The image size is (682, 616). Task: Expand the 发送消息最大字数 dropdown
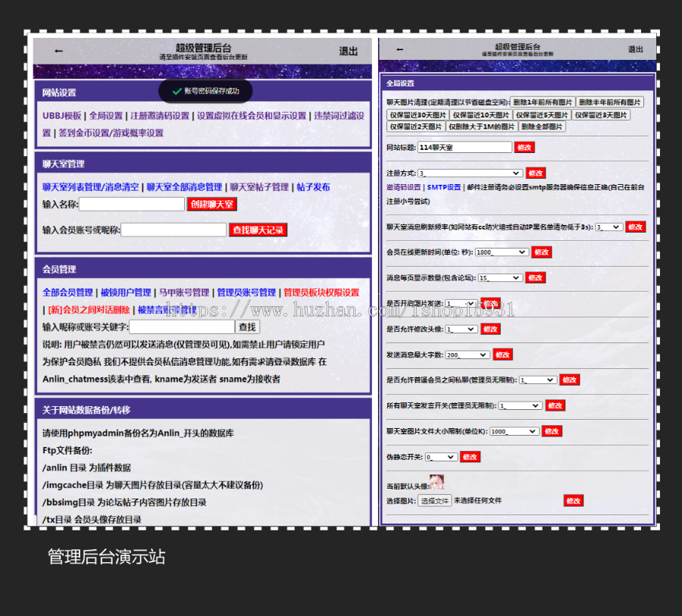click(467, 355)
